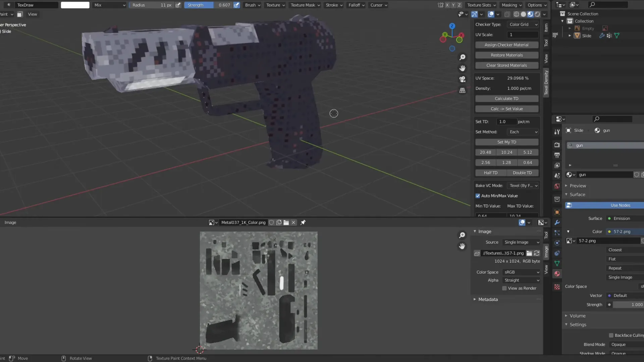Switch perspective/orthographic grid icon

(462, 90)
